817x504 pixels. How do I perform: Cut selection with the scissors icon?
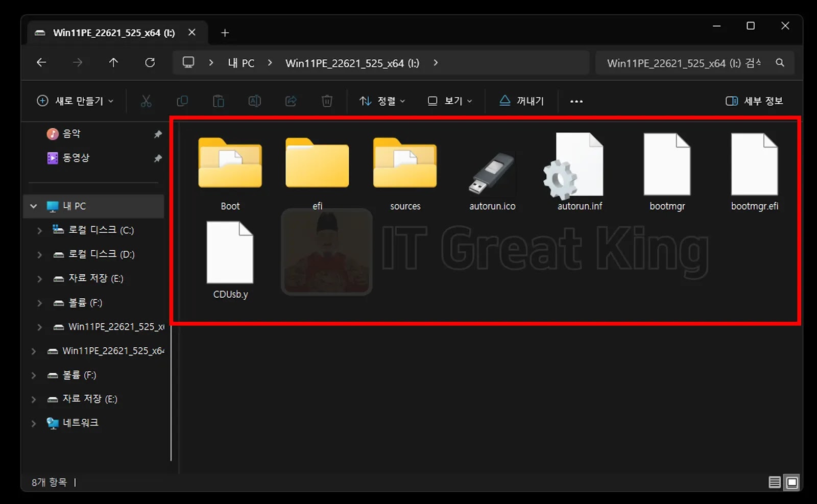click(x=146, y=101)
